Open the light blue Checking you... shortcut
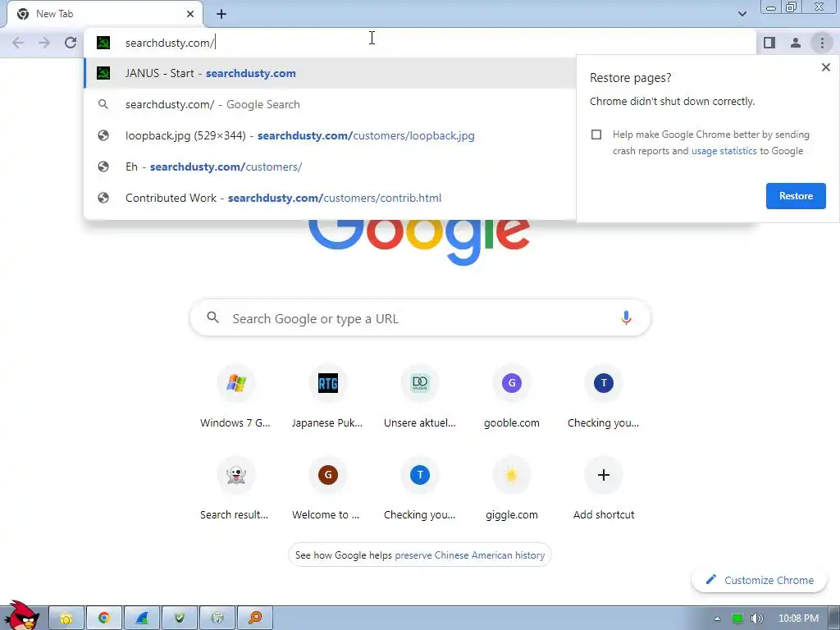This screenshot has width=840, height=630. 420,489
